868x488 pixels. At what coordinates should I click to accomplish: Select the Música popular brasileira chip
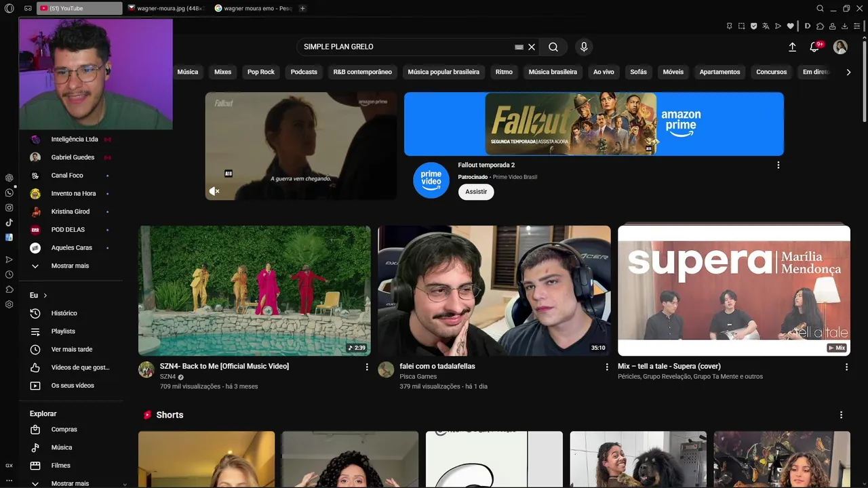443,72
